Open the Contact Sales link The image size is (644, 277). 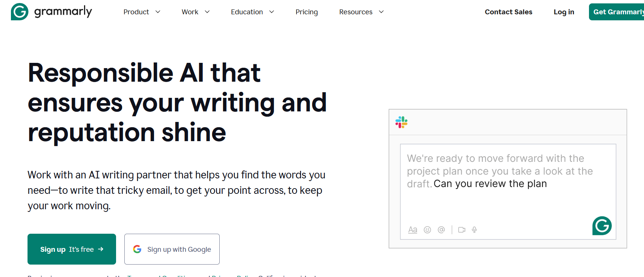(x=508, y=12)
